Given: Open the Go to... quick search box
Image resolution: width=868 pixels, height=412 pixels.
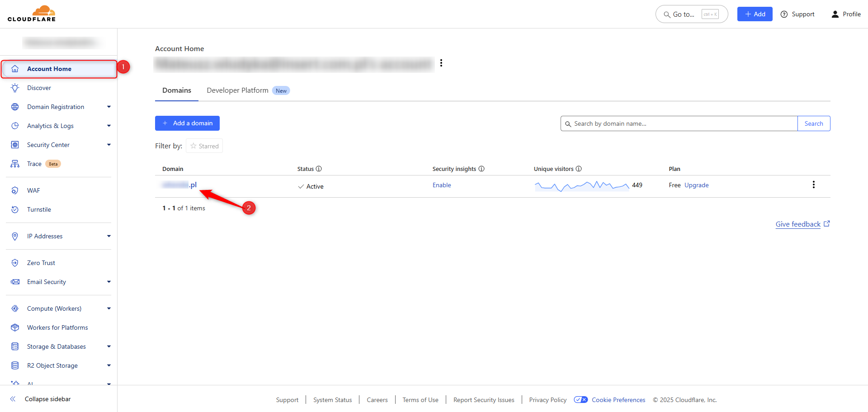Looking at the screenshot, I should click(x=692, y=14).
